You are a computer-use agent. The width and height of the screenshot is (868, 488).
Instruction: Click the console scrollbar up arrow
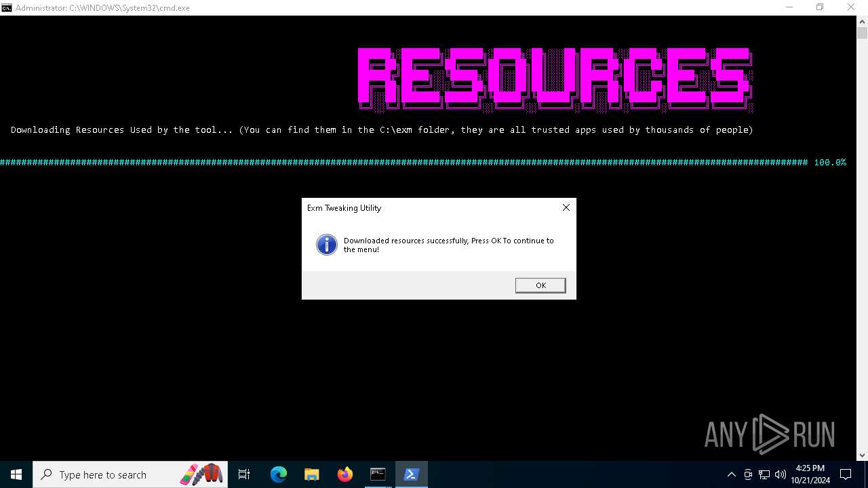coord(862,21)
